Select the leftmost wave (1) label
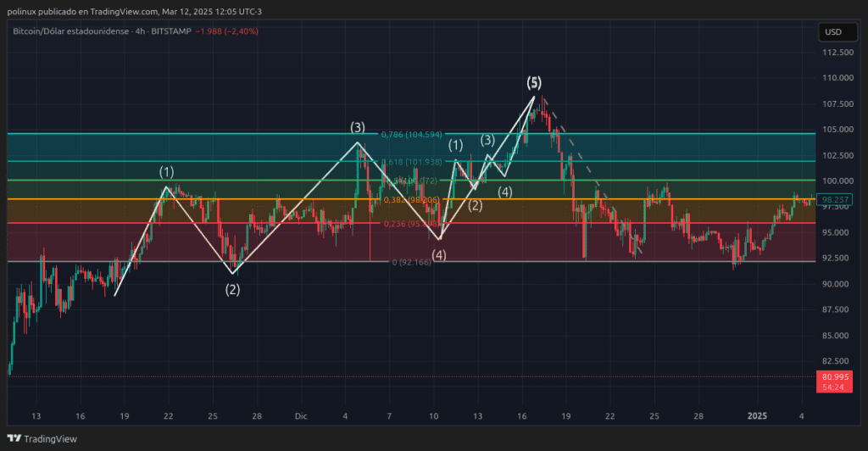 coord(167,172)
